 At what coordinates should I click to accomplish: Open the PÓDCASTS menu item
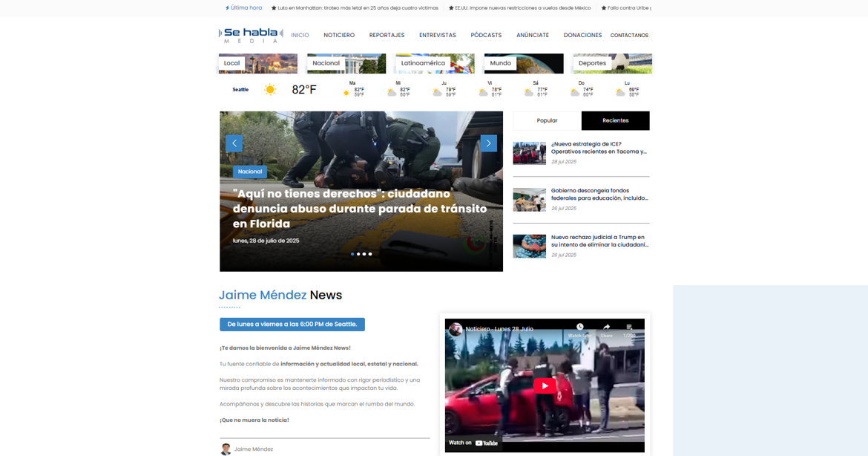pyautogui.click(x=486, y=34)
